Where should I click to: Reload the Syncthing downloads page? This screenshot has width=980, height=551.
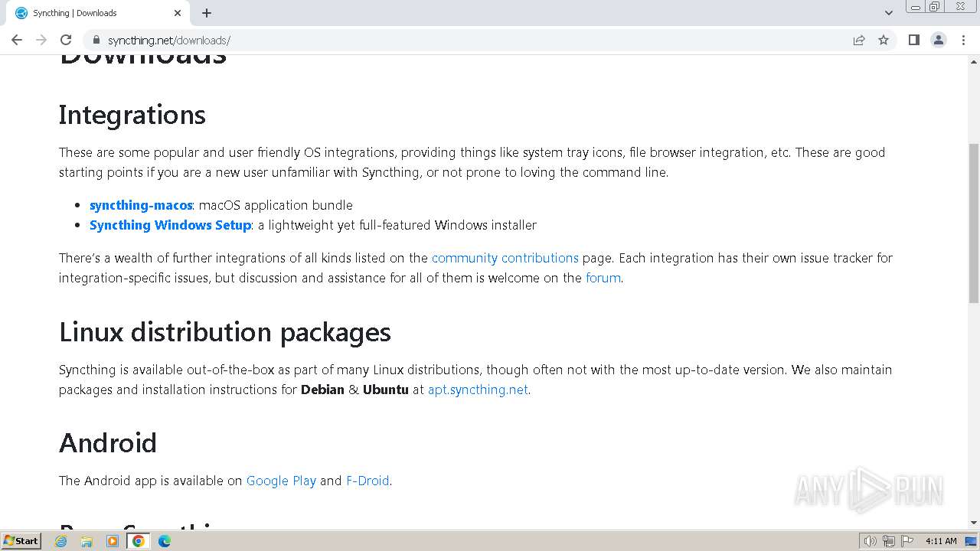tap(66, 40)
